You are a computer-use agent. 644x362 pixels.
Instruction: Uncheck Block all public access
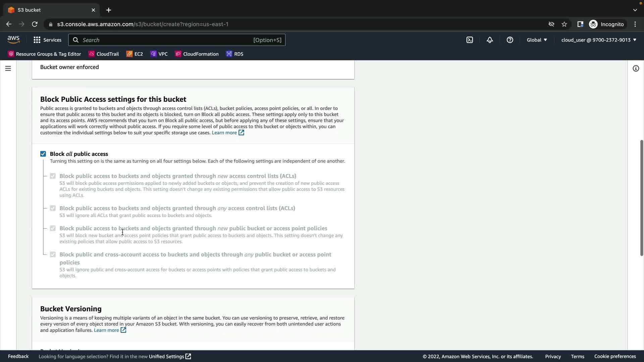[x=43, y=154]
